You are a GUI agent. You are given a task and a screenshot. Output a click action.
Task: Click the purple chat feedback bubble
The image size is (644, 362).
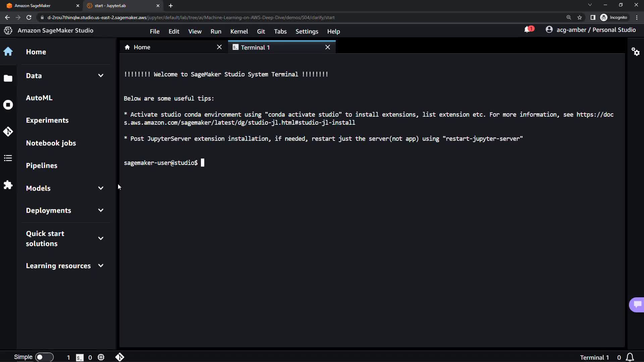coord(637,304)
